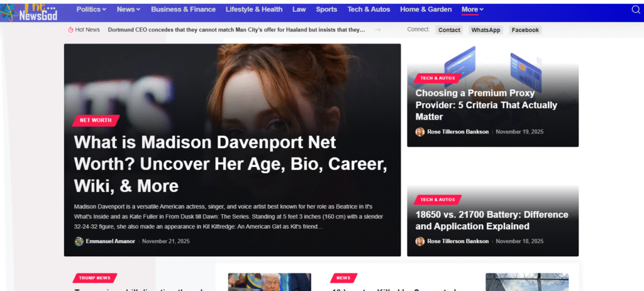
Task: Click author avatar on 18650 Battery article
Action: click(419, 241)
